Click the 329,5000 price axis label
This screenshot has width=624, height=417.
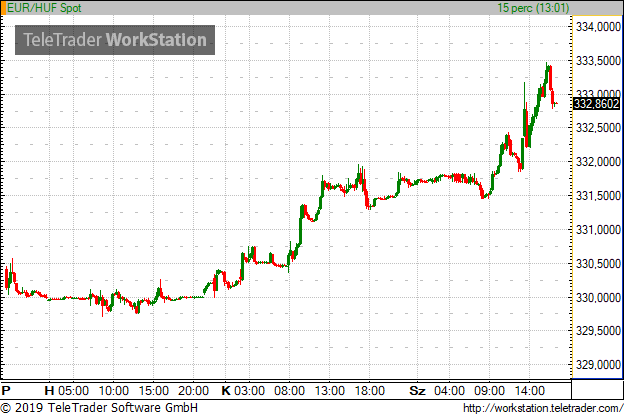[598, 331]
